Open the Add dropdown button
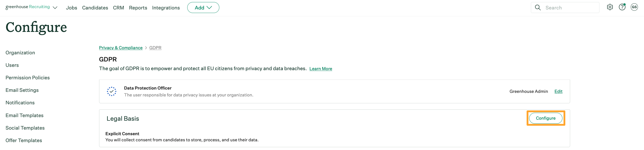 coord(203,8)
